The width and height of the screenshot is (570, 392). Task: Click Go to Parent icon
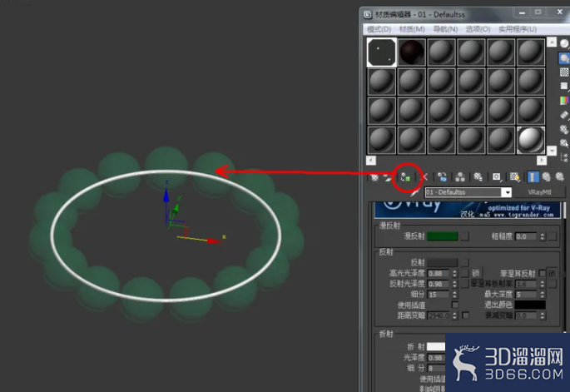(547, 177)
